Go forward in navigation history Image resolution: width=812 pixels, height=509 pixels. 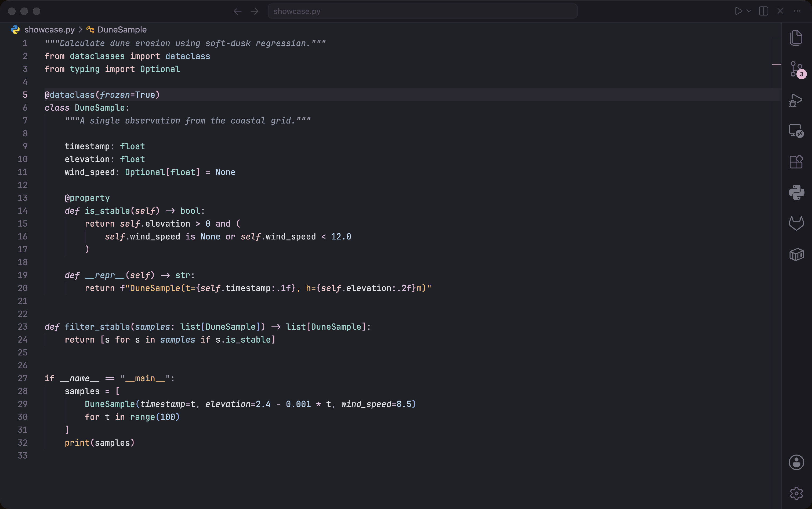tap(255, 12)
